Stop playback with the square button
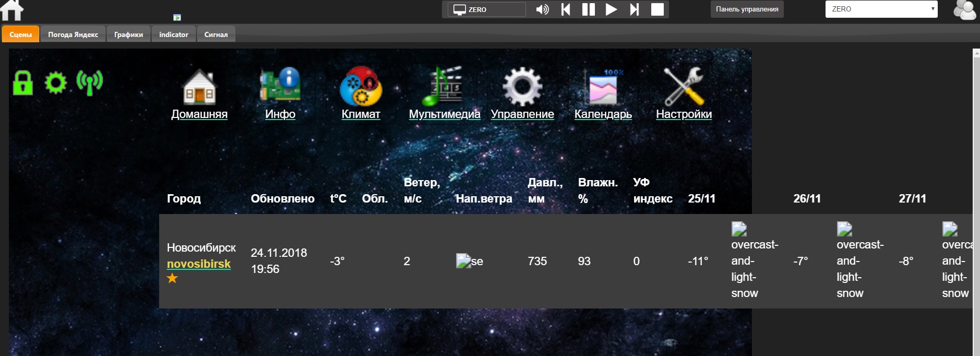 658,9
